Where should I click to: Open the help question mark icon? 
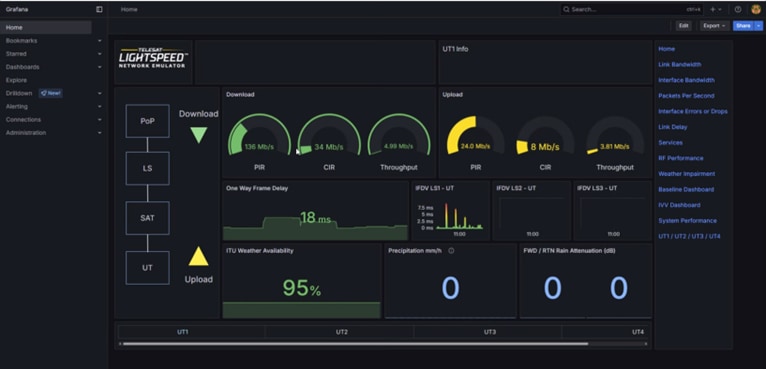tap(738, 9)
